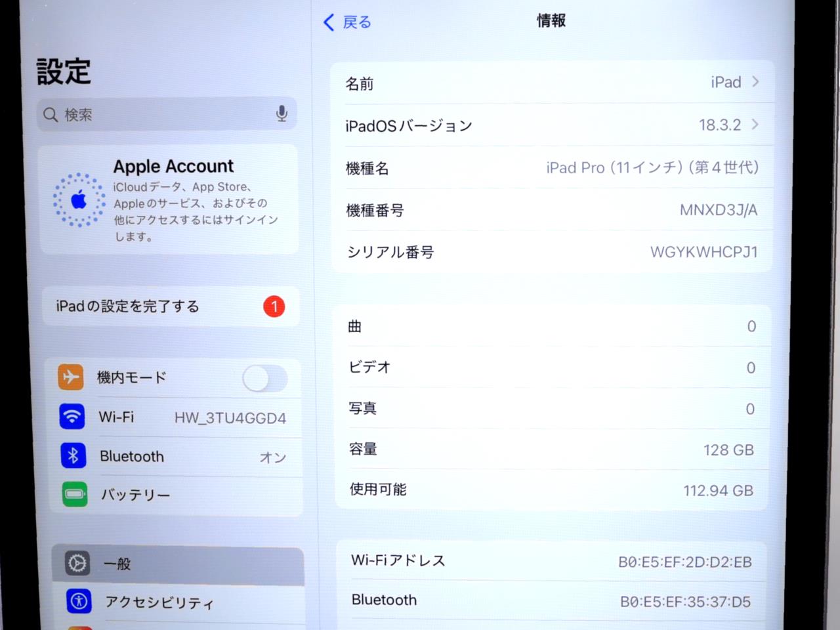This screenshot has height=630, width=840.
Task: Open the バッテリー settings row
Action: coord(177,495)
